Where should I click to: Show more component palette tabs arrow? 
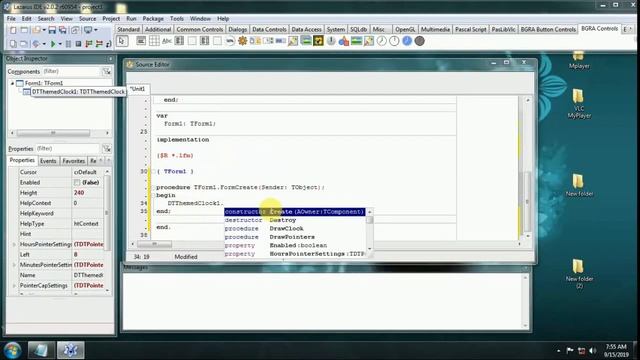click(x=631, y=29)
